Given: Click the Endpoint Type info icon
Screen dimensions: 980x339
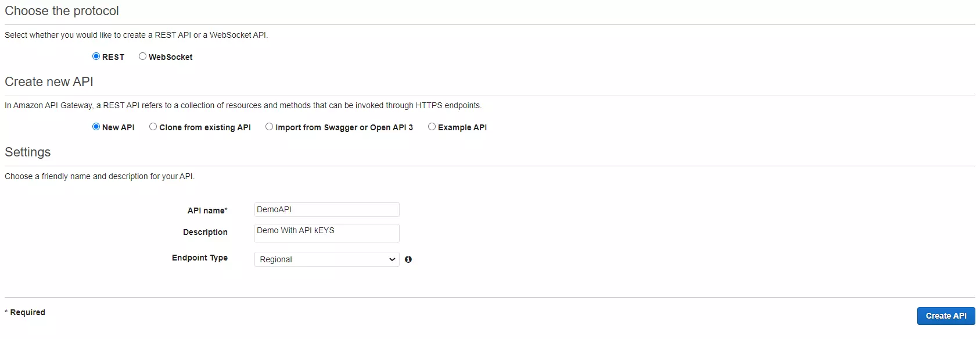Looking at the screenshot, I should click(x=408, y=259).
